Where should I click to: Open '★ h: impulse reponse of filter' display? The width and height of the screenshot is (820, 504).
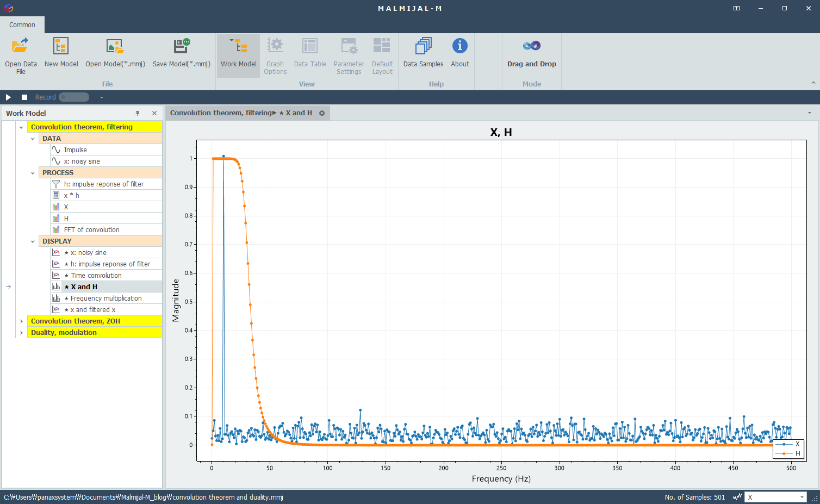(x=106, y=264)
